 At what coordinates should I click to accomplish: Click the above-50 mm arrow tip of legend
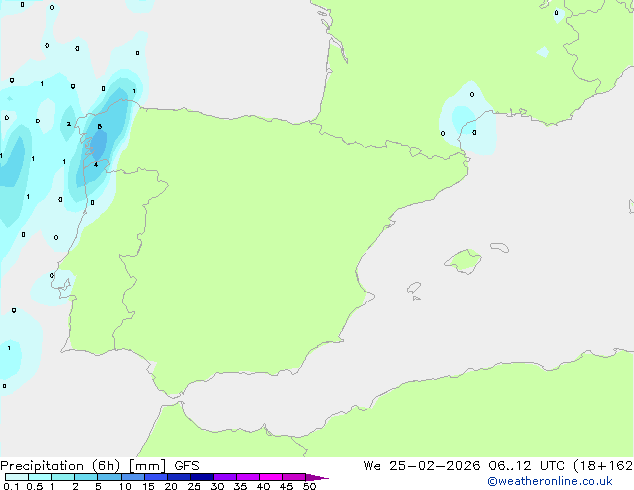click(317, 477)
